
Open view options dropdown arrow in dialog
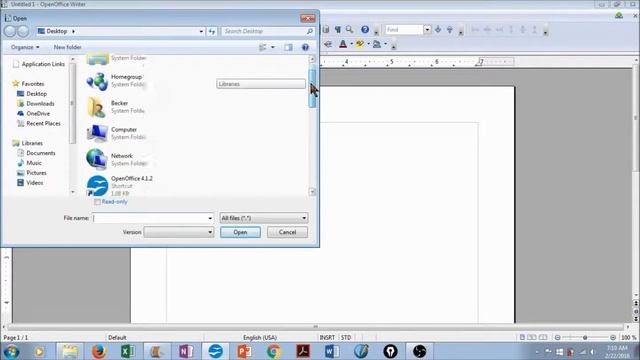[273, 47]
